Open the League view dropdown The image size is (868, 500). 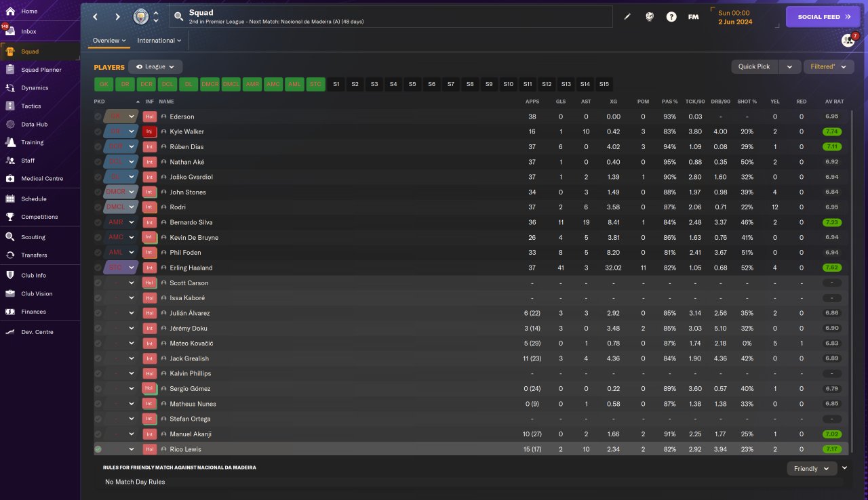coord(155,67)
